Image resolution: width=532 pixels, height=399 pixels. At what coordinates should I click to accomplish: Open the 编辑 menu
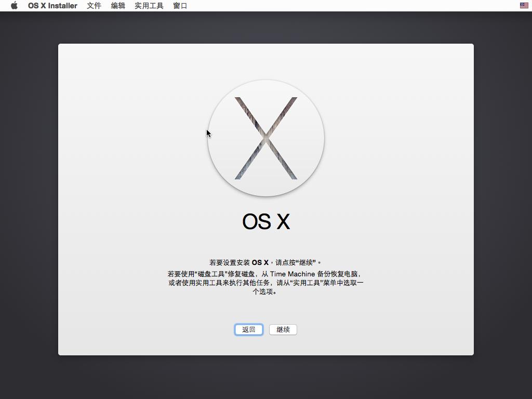(118, 6)
